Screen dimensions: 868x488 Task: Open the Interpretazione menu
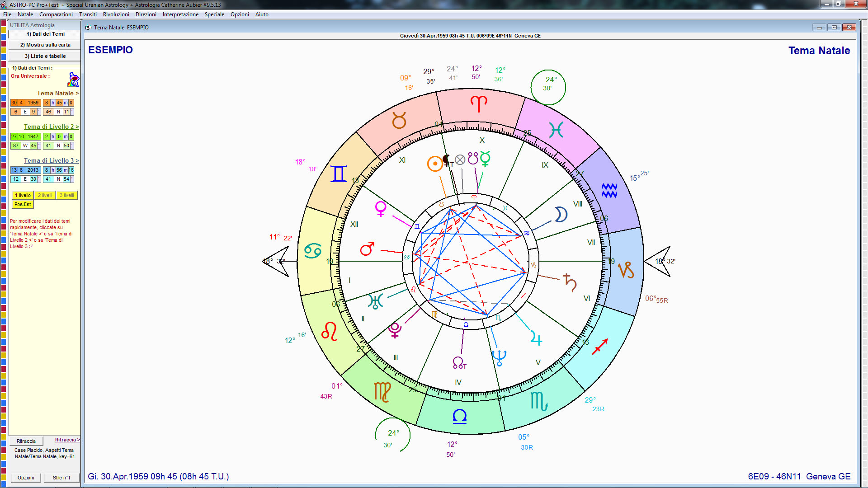(180, 14)
